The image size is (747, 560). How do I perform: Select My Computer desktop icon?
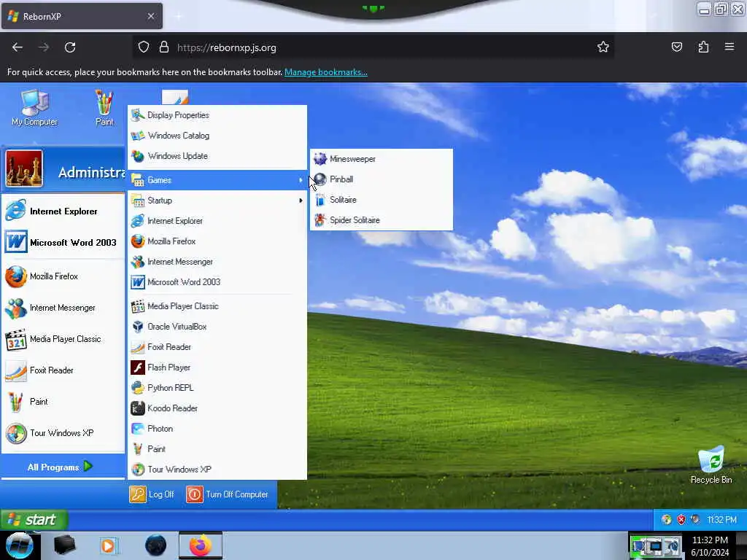(34, 108)
